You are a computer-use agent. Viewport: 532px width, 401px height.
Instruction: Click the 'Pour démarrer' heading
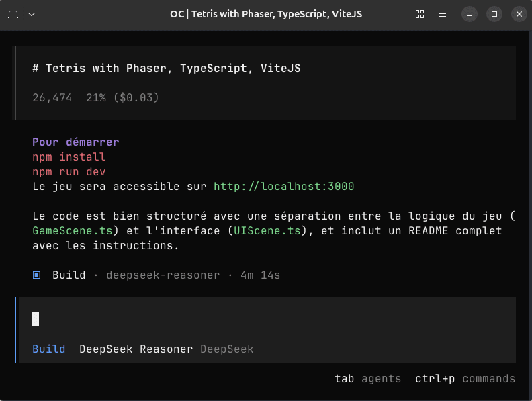point(76,142)
